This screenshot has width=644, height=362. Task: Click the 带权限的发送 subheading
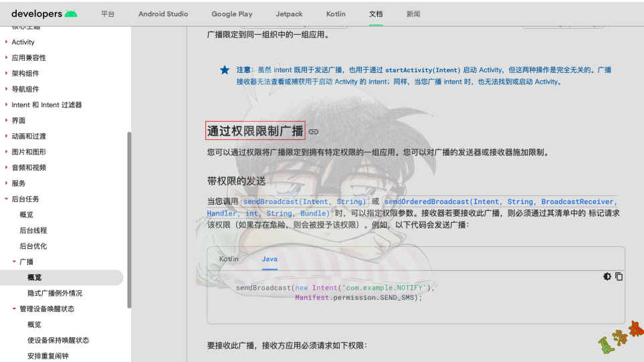pyautogui.click(x=236, y=181)
